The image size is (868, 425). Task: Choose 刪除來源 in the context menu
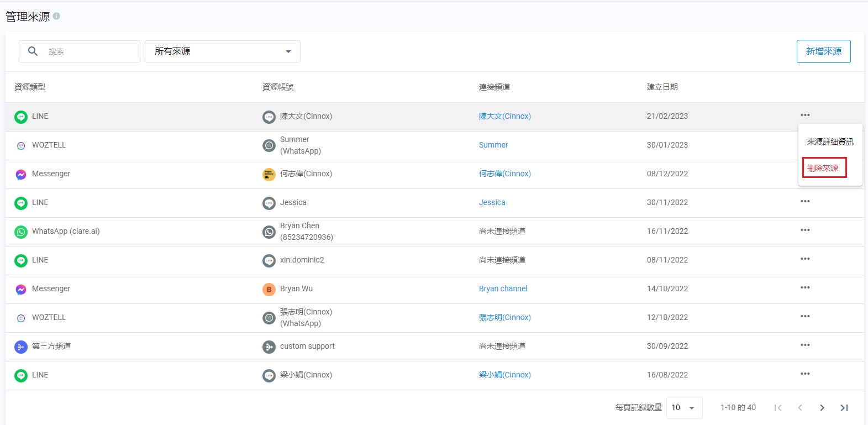823,168
